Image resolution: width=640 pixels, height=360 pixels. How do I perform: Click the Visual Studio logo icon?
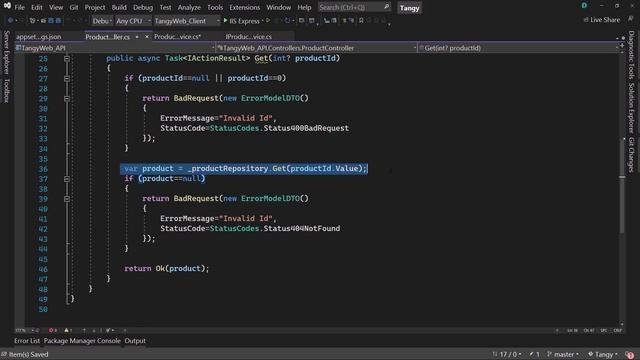(7, 6)
